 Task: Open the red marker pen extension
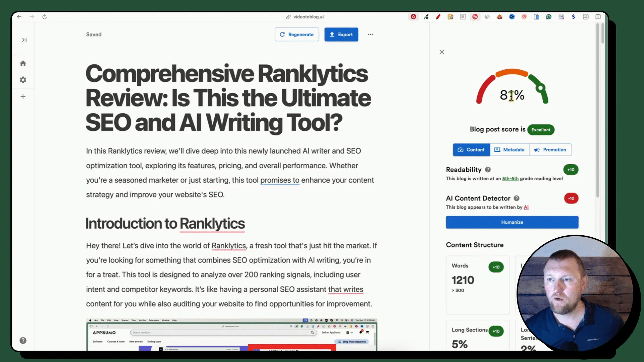pos(438,17)
